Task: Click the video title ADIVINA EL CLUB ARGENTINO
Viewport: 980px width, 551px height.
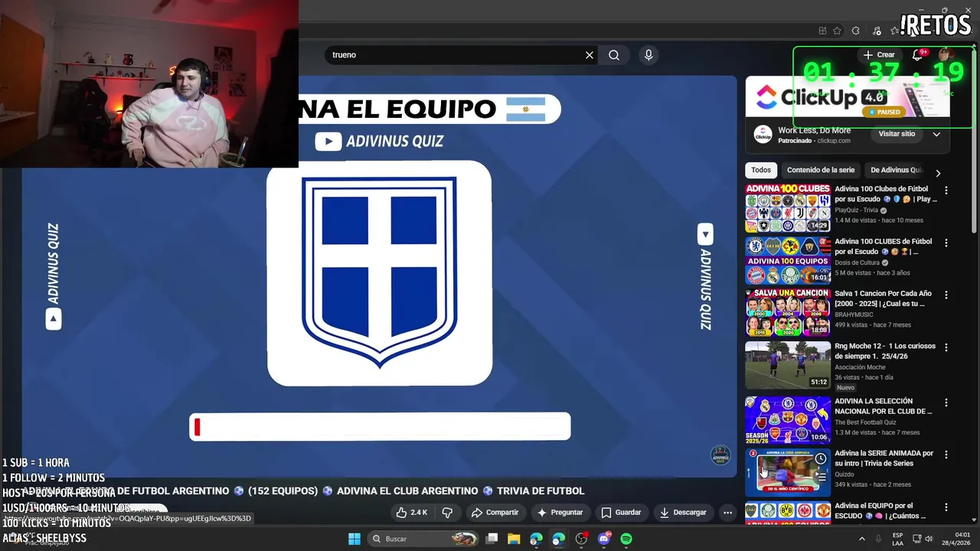Action: (x=407, y=491)
